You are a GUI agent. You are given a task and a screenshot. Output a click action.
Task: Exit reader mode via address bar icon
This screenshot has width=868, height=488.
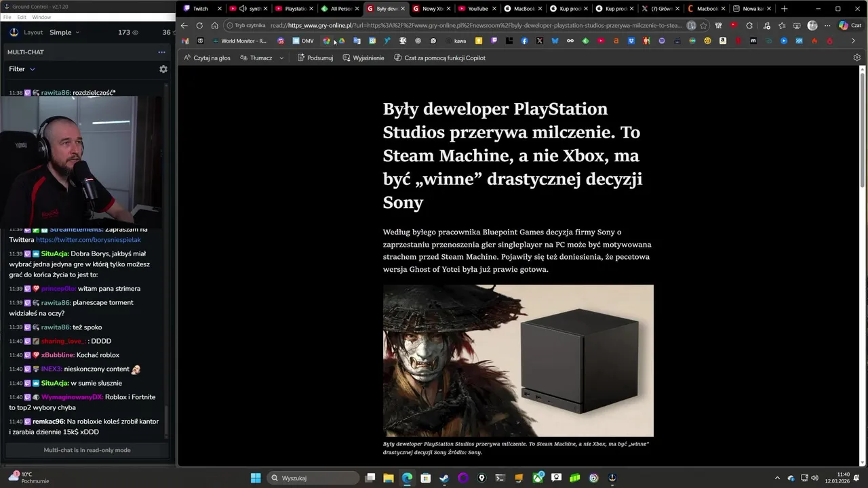(x=691, y=26)
